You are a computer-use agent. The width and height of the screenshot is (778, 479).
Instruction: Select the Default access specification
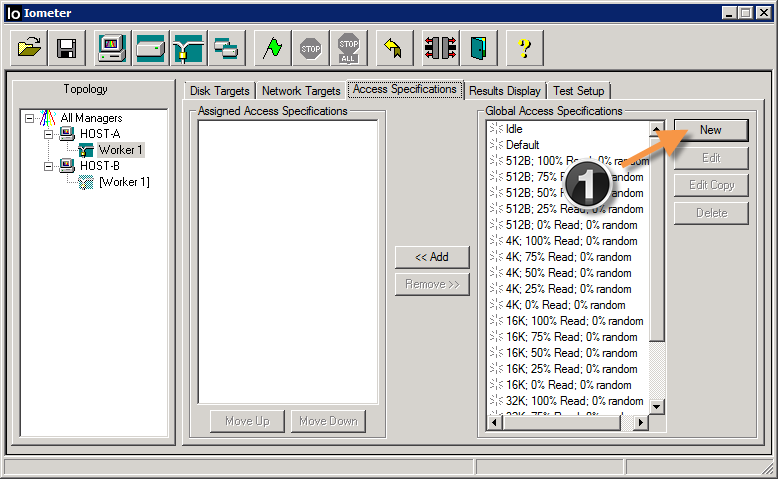522,145
